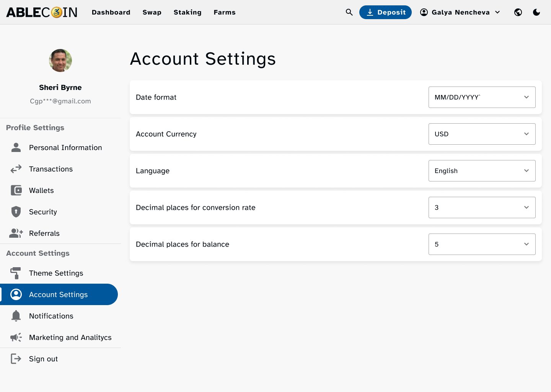The image size is (551, 392).
Task: Open Theme Settings paint roller icon
Action: [x=16, y=273]
